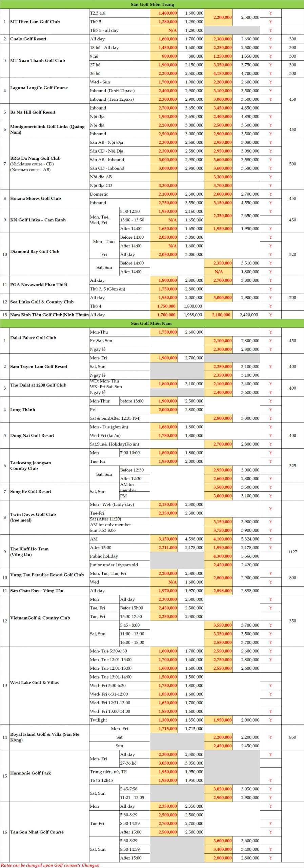304x868 pixels.
Task: Select 'Trung niên, nữ, TE' cell
Action: click(x=119, y=772)
